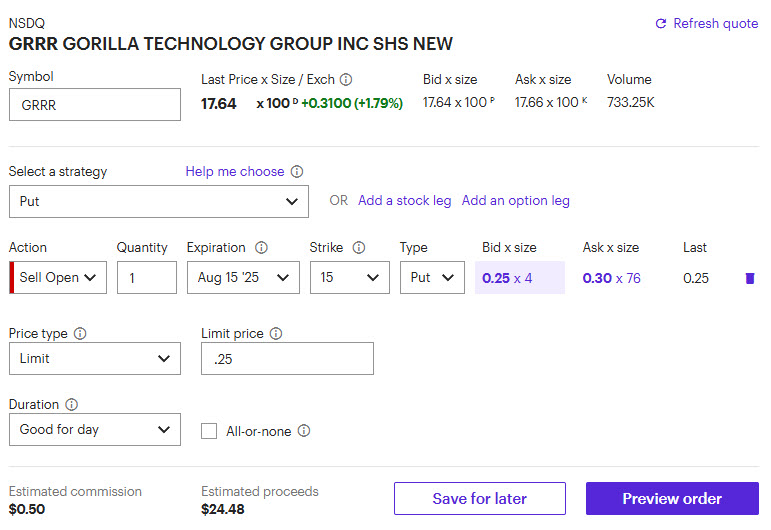Open the Sell Open action dropdown

point(62,278)
